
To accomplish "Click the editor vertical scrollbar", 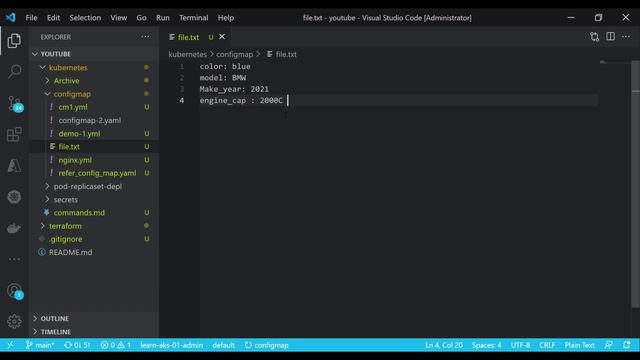I will pos(636,184).
